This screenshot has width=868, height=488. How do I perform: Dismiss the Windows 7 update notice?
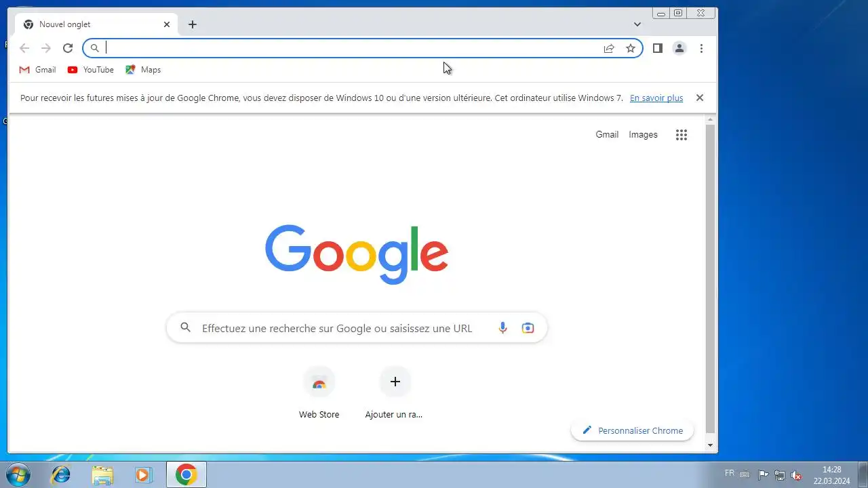[x=700, y=98]
